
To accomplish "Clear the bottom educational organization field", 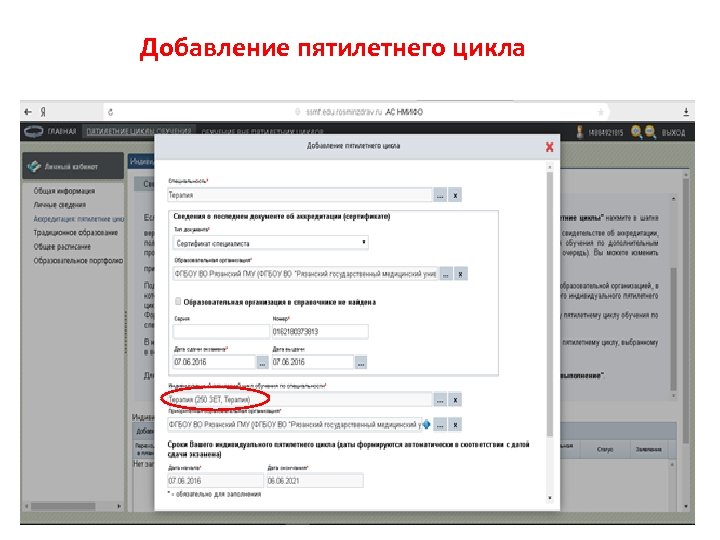I will [455, 425].
